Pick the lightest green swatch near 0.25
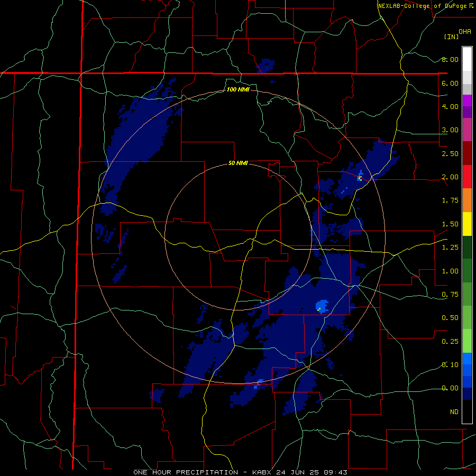476x476 pixels. tap(467, 341)
